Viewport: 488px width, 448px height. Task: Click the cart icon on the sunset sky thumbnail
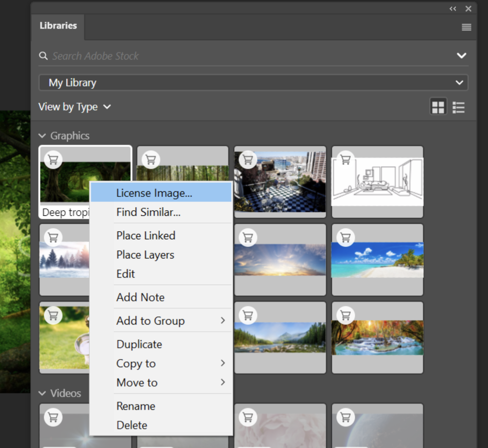pos(248,237)
